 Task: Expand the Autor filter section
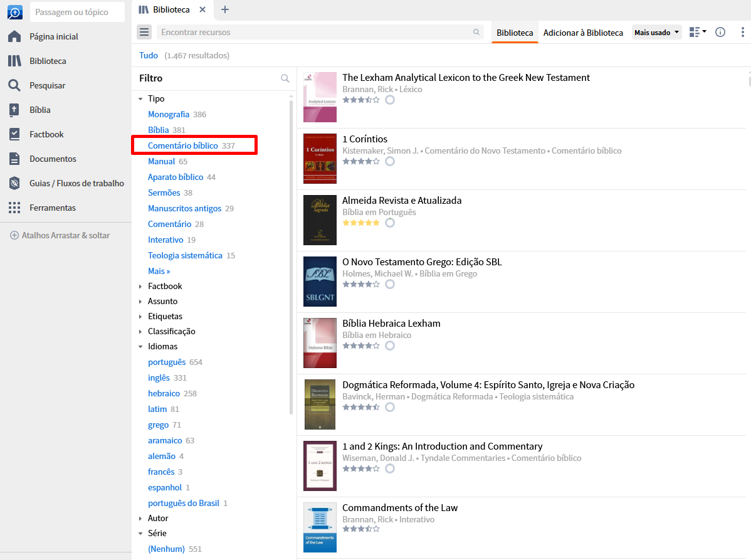[x=140, y=519]
